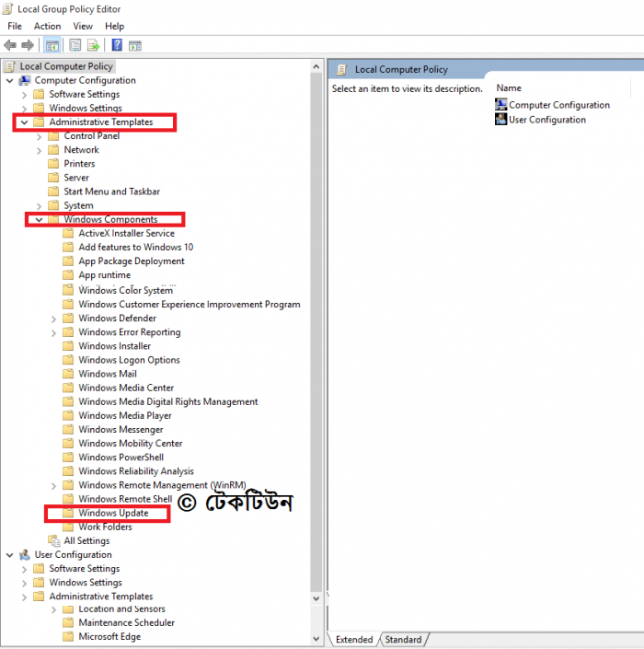The width and height of the screenshot is (644, 649).
Task: Select the App runtime folder
Action: point(105,275)
